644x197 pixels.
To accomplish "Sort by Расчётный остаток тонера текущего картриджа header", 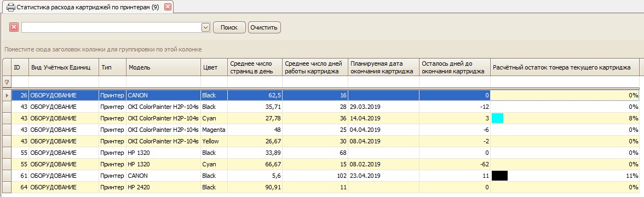I will pos(565,67).
